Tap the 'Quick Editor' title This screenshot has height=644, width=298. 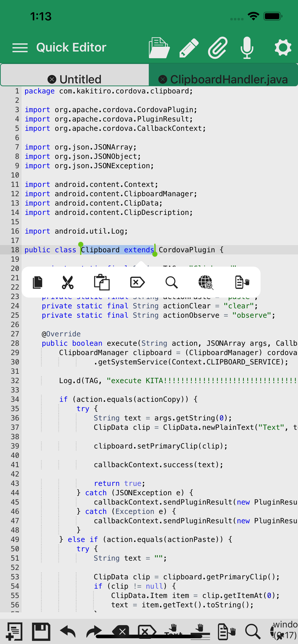tap(71, 47)
